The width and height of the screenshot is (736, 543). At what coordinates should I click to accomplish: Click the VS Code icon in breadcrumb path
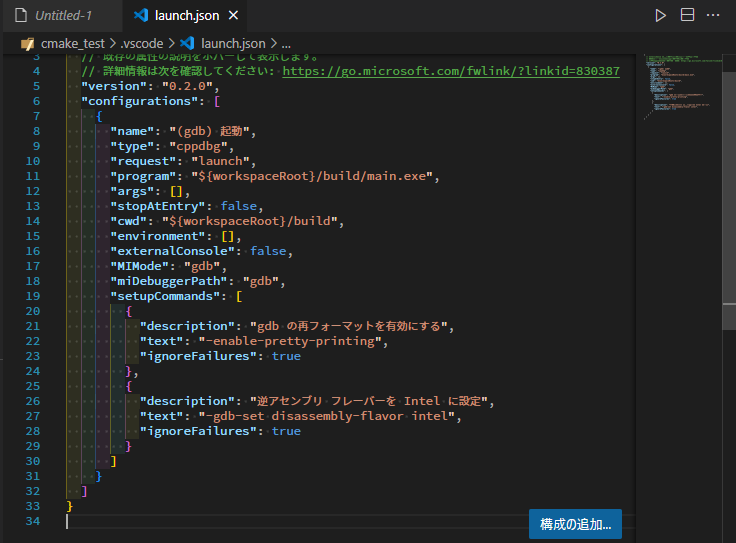tap(186, 44)
